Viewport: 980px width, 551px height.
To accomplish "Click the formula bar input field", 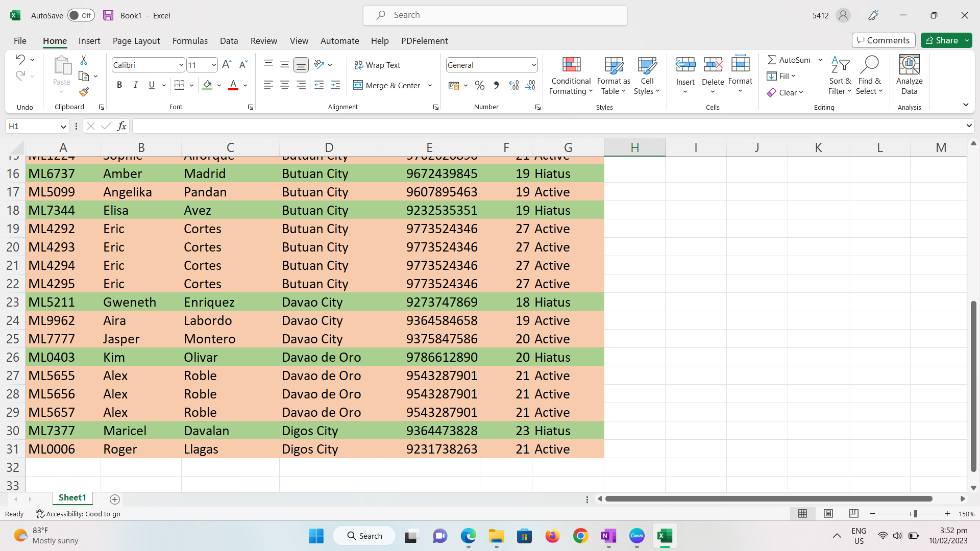I will point(548,126).
